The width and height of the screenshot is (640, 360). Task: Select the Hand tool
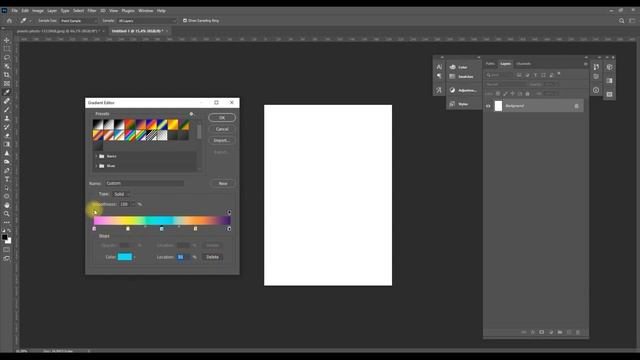[x=7, y=205]
